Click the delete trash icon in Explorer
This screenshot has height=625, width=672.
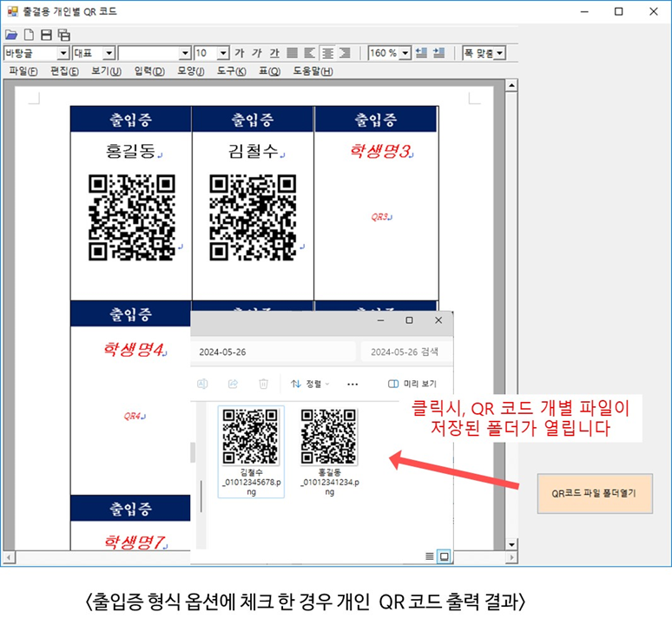tap(264, 384)
